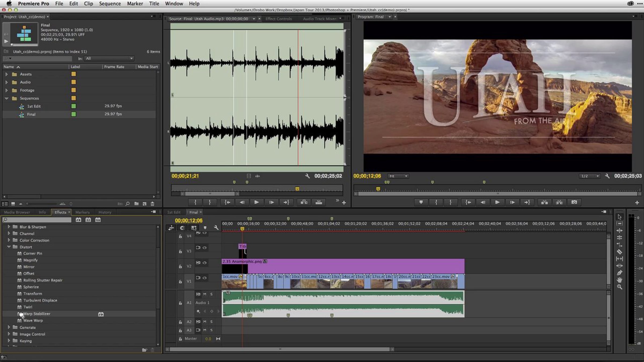Screen dimensions: 644x362
Task: Click the 2.35 Anamorphic.png clip
Action: click(x=349, y=266)
